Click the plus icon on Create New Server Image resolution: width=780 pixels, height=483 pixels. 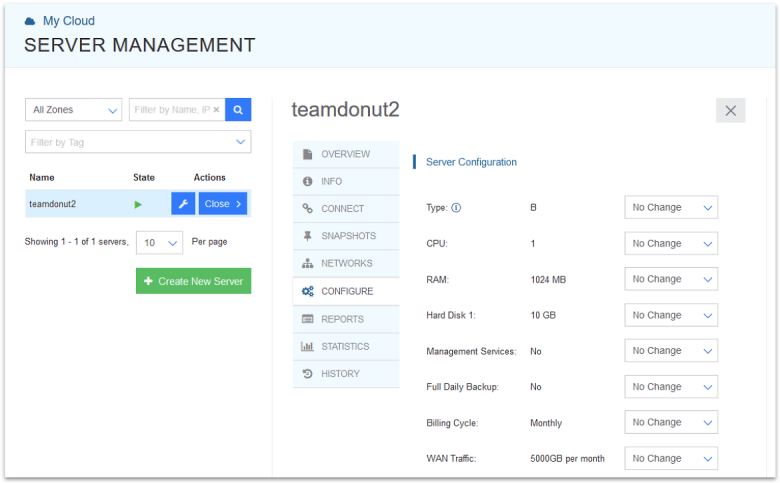point(148,281)
